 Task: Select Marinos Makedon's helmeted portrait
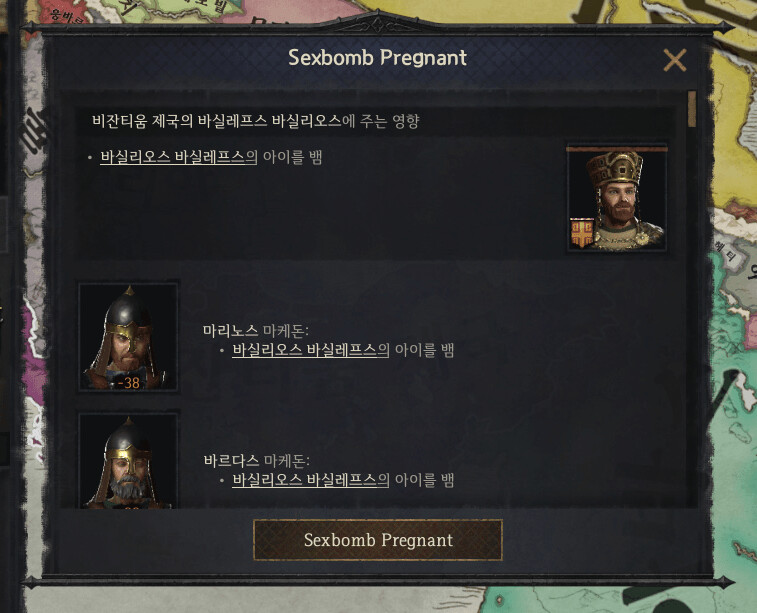tap(128, 336)
